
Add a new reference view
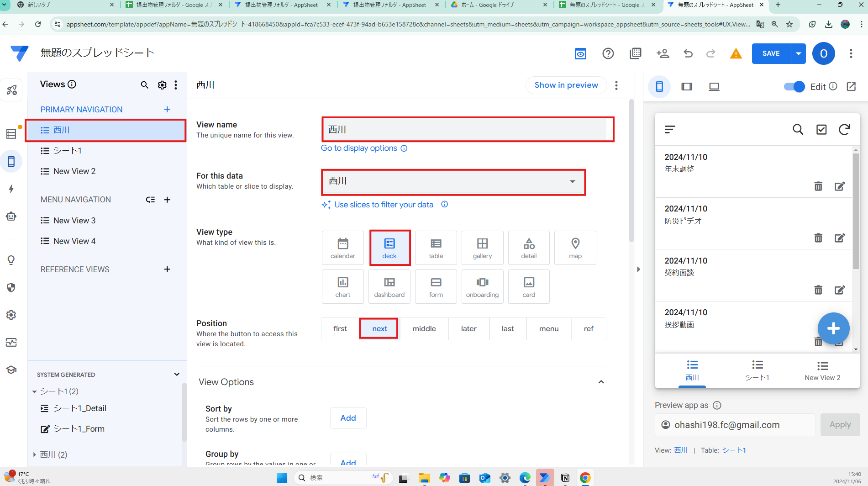[167, 269]
